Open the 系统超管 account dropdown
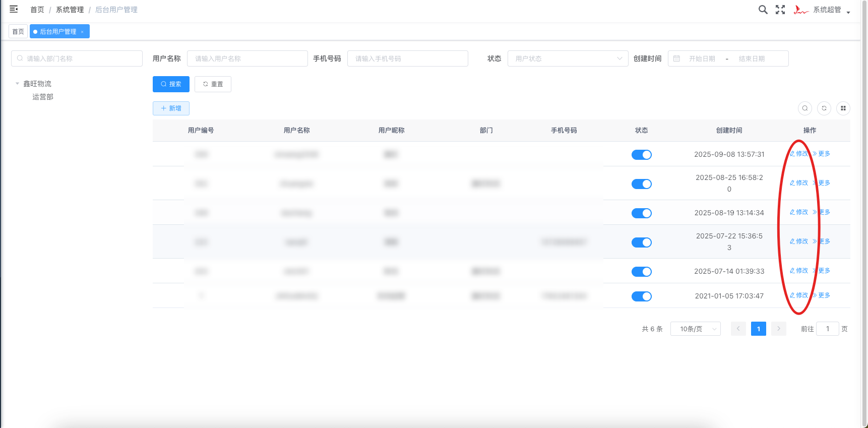 coord(831,10)
